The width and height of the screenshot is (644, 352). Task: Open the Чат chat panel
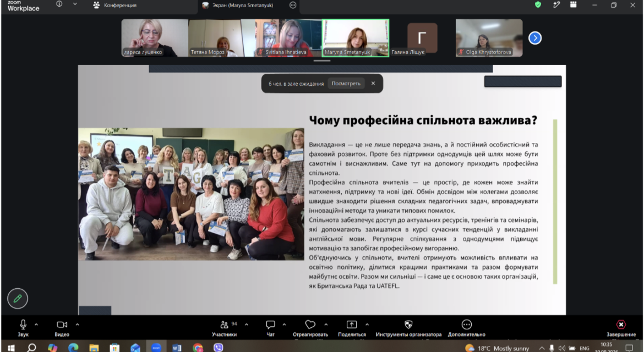pos(270,328)
